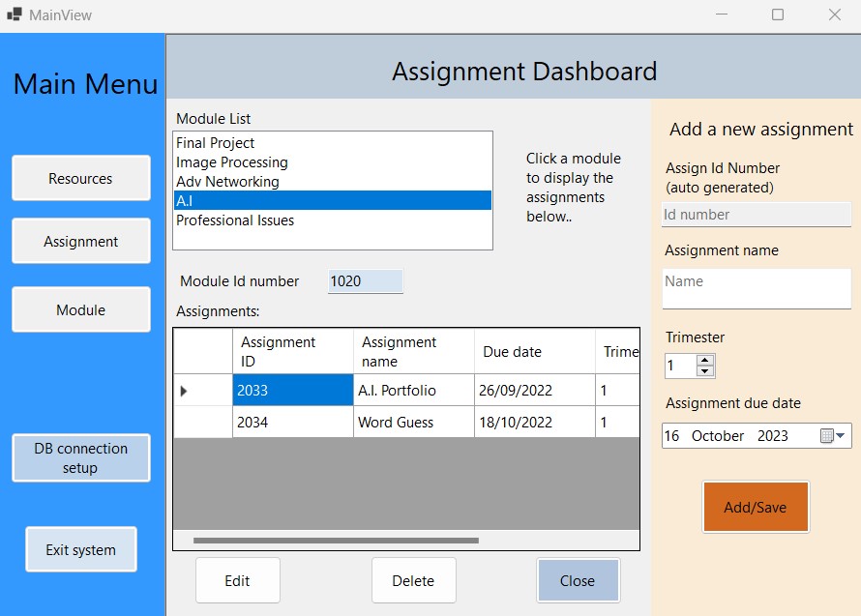Open Assignment from the main menu
The image size is (861, 616).
click(81, 242)
